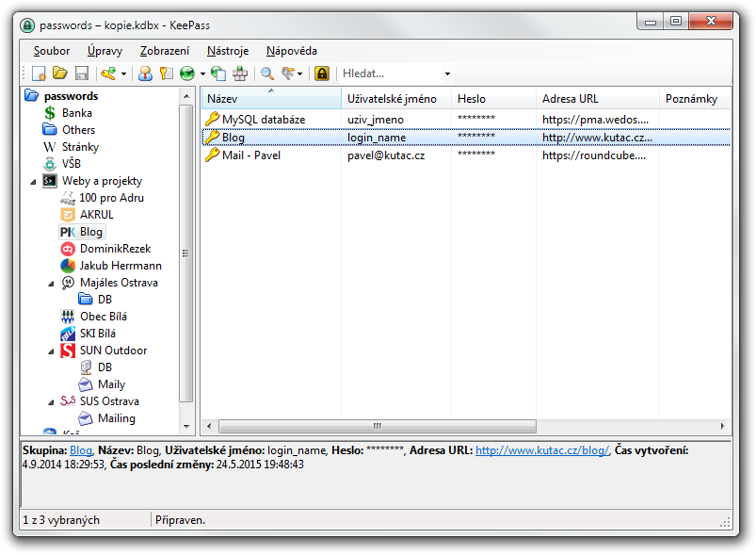Image resolution: width=756 pixels, height=555 pixels.
Task: Follow the Blog group link in details pane
Action: pyautogui.click(x=81, y=450)
